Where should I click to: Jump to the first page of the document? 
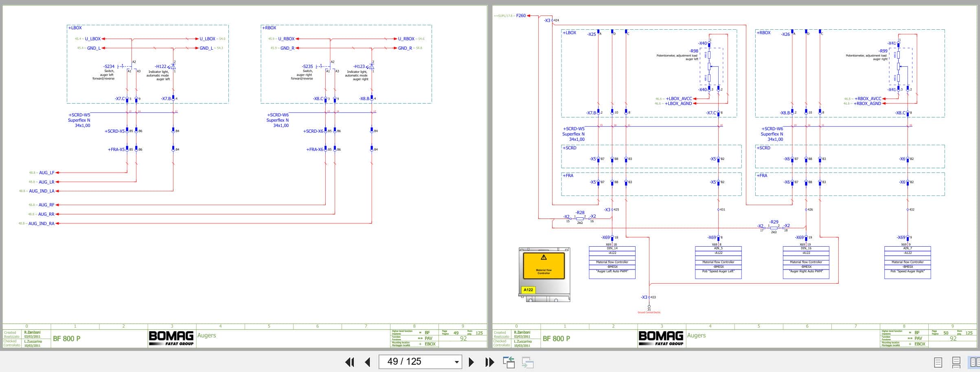click(x=349, y=362)
